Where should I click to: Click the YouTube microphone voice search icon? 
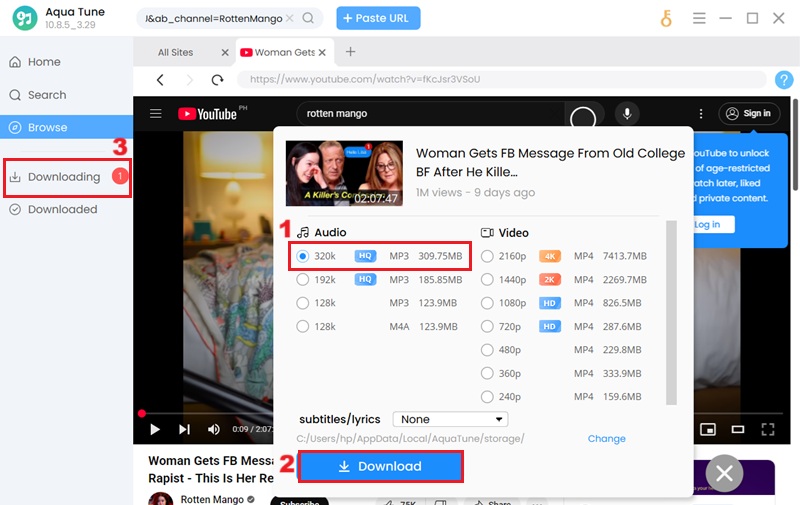[x=627, y=114]
